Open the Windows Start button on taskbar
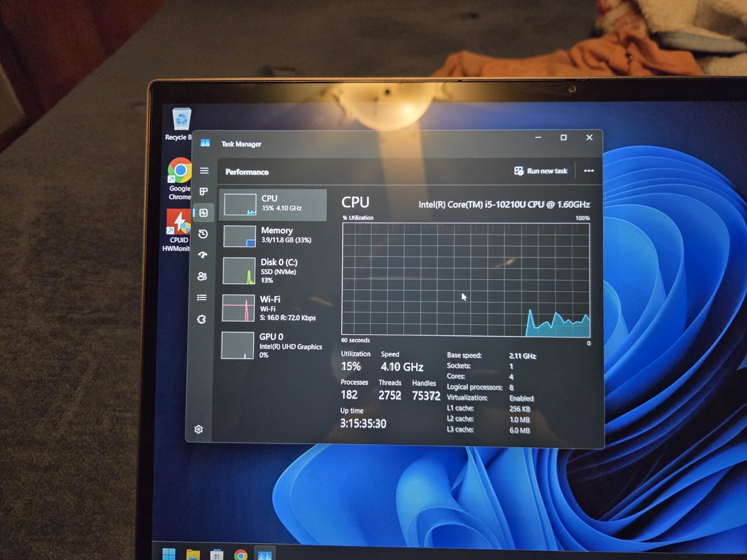Viewport: 747px width, 560px height. [169, 554]
